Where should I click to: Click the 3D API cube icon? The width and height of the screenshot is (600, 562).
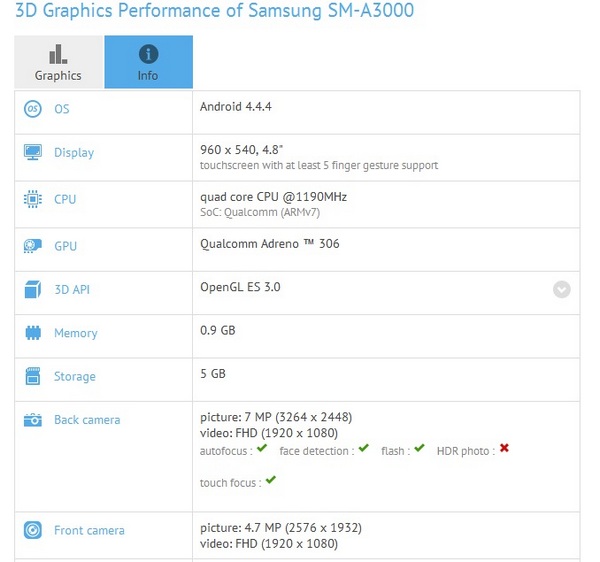(x=33, y=290)
